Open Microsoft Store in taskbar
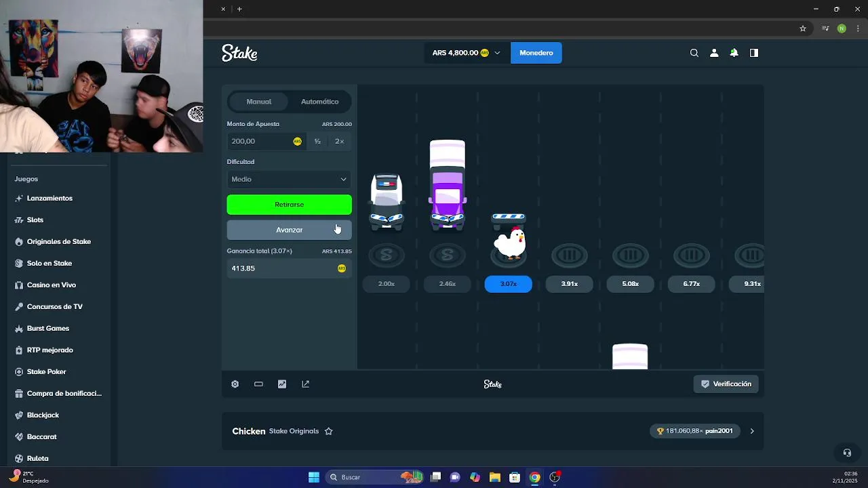Screen dimensions: 868x488 point(515,477)
